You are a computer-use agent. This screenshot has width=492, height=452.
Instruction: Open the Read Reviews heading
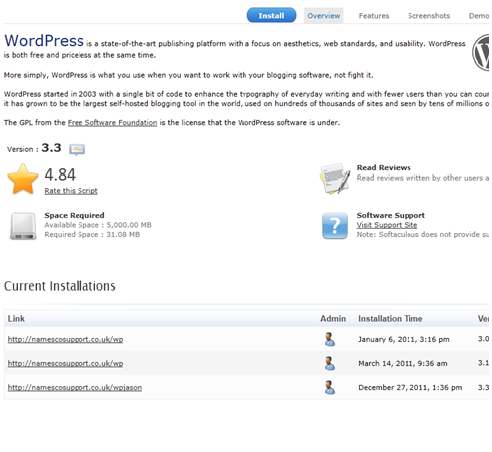click(383, 168)
